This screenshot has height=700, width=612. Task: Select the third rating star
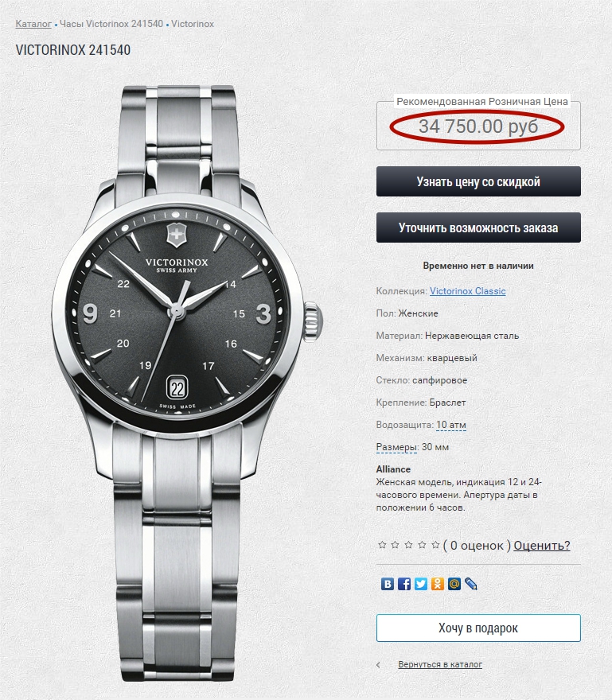click(409, 545)
